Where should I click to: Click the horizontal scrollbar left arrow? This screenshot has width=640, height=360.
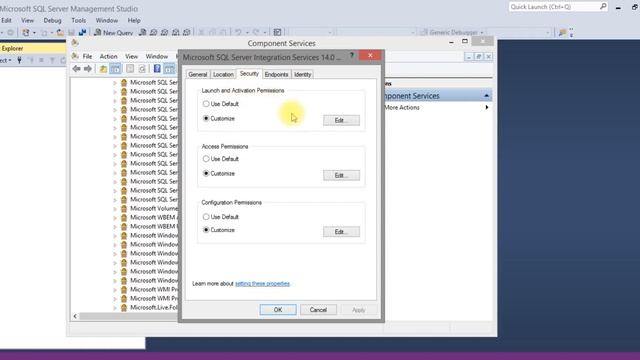(75, 316)
